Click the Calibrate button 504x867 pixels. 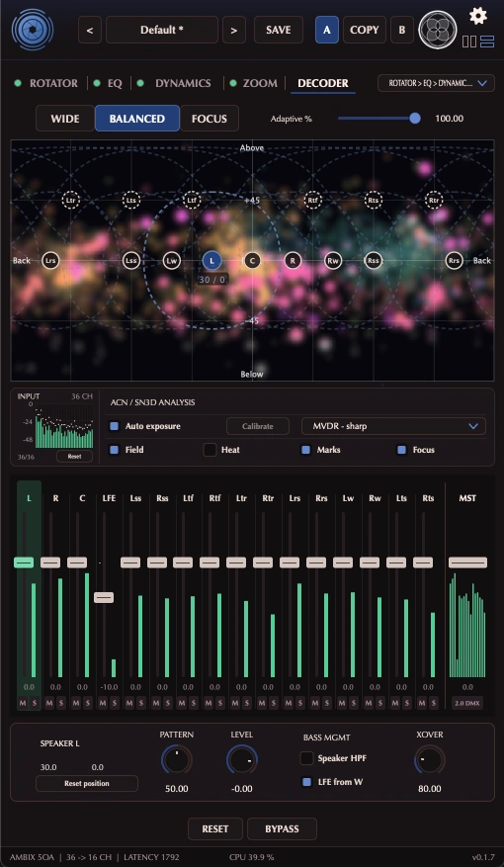pyautogui.click(x=258, y=426)
